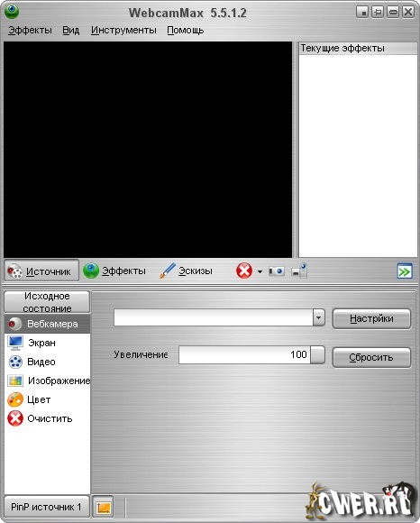The image size is (420, 523).
Task: Click the pin-on-top title bar button
Action: pos(378,13)
